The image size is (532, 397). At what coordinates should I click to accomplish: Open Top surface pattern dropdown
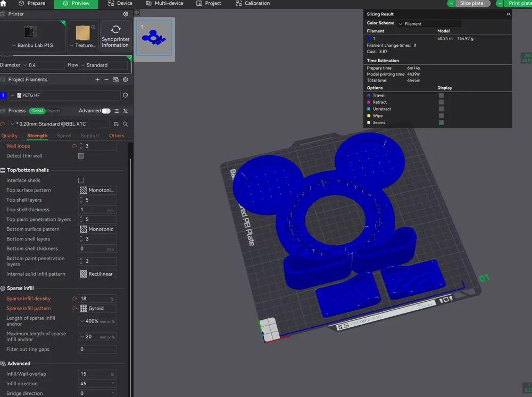[x=98, y=191]
